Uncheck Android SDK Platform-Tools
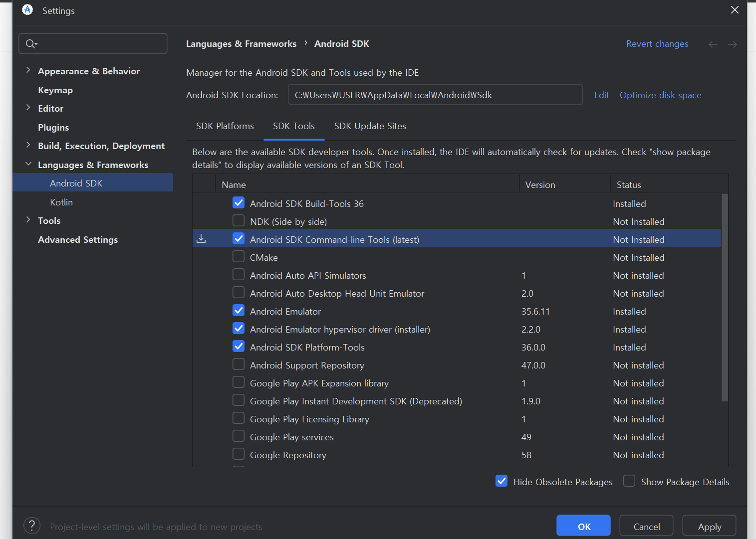 (239, 347)
